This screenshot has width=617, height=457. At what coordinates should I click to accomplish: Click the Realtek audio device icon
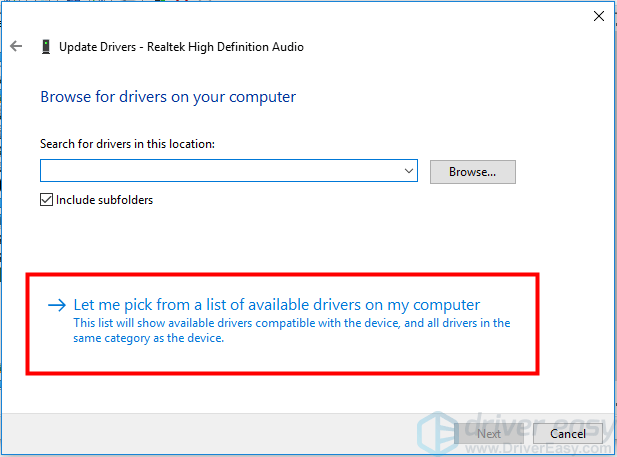(46, 46)
